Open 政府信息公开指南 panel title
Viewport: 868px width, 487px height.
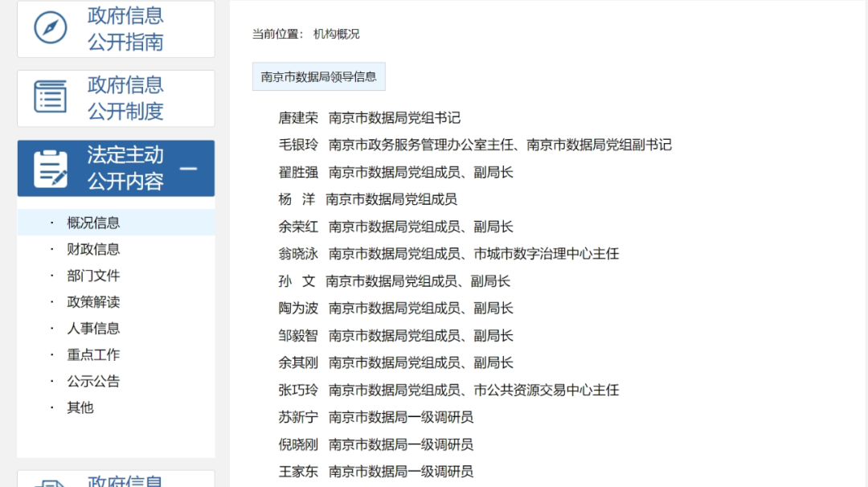point(125,29)
